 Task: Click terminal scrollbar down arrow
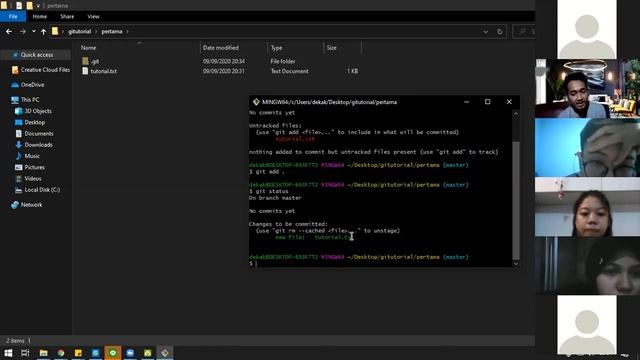pyautogui.click(x=516, y=264)
